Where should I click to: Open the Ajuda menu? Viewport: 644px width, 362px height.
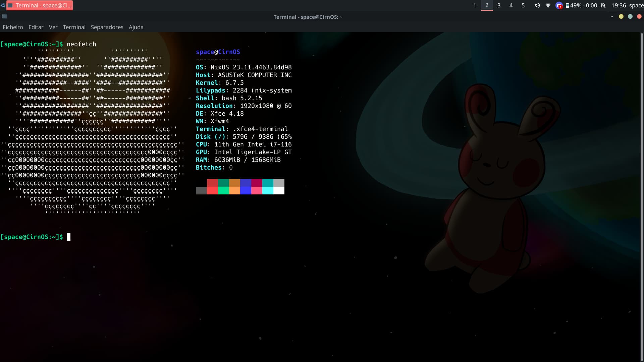tap(136, 27)
